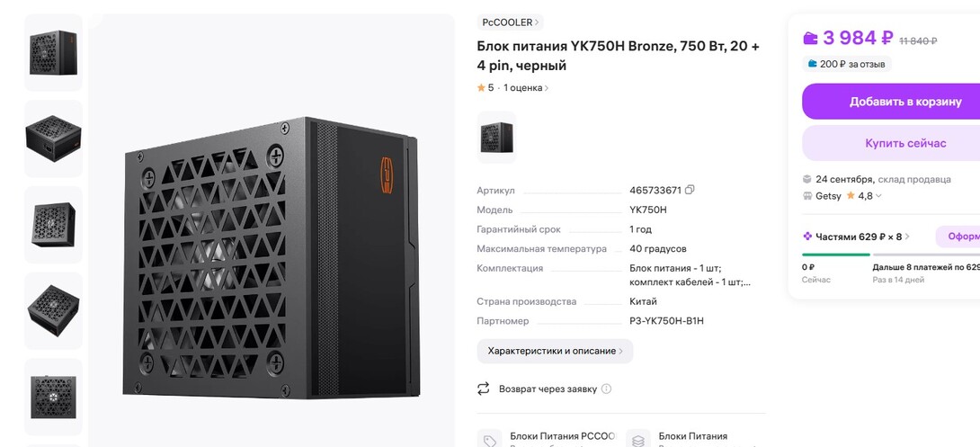Click the 200 ₽ review bonus badge
This screenshot has height=447, width=980.
[846, 64]
